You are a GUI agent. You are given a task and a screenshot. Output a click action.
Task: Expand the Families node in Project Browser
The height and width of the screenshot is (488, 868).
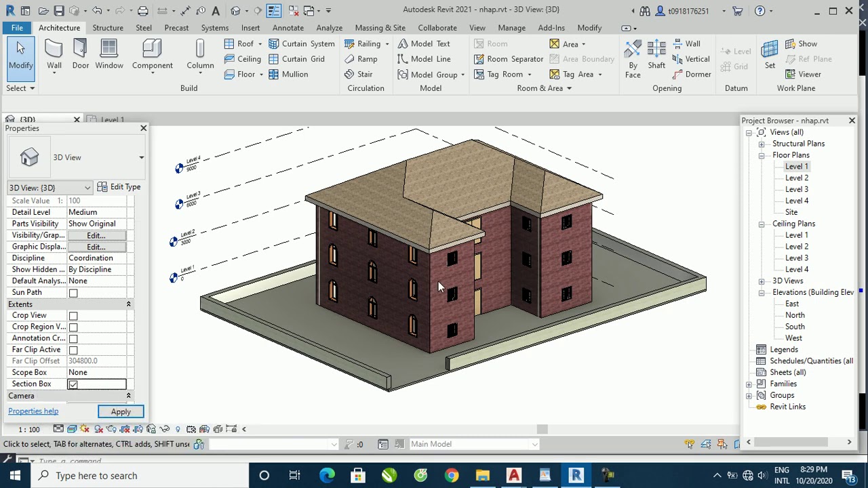[749, 384]
